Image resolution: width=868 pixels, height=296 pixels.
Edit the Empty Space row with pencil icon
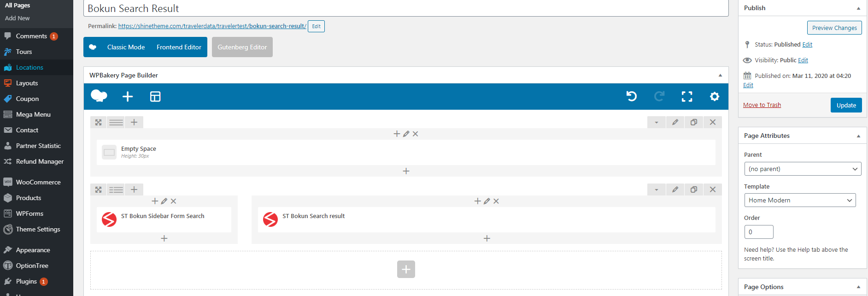click(675, 122)
